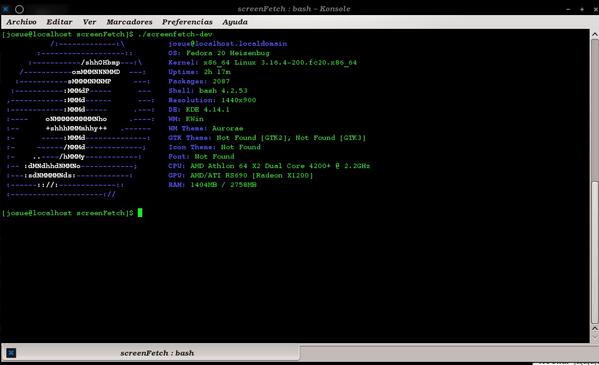The height and width of the screenshot is (365, 599).
Task: Minimize the Konsole window
Action: (x=568, y=9)
